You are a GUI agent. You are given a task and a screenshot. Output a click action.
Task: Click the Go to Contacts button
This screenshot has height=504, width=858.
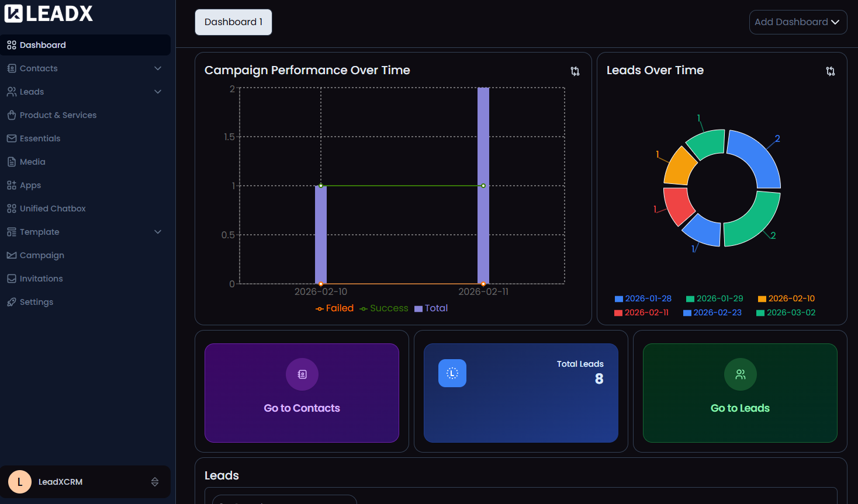[302, 408]
